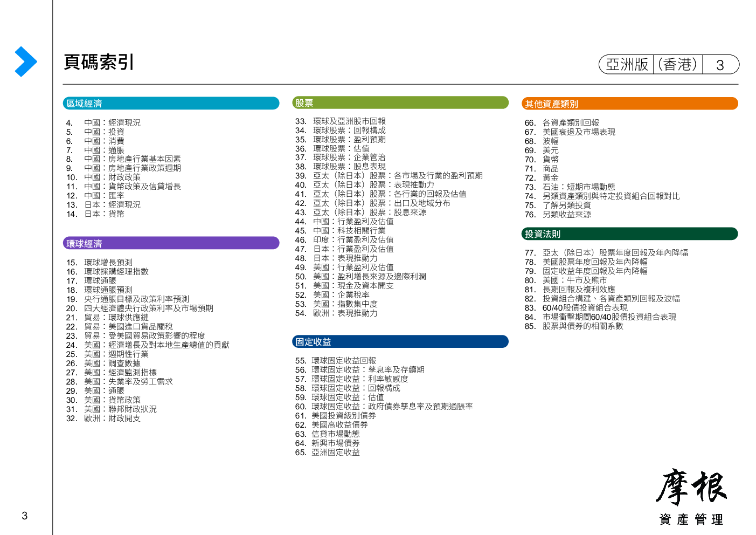Open page 64 新興市場債券
Image resolution: width=756 pixels, height=535 pixels.
pyautogui.click(x=328, y=443)
